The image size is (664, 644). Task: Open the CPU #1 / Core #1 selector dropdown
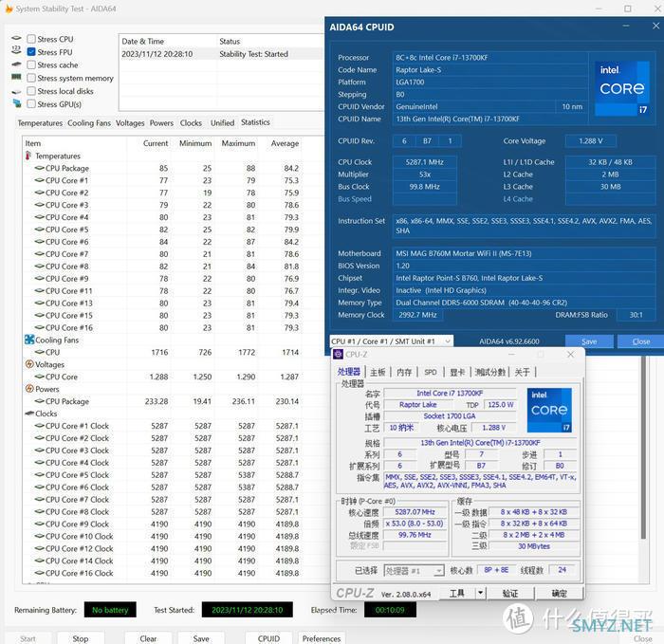(391, 341)
